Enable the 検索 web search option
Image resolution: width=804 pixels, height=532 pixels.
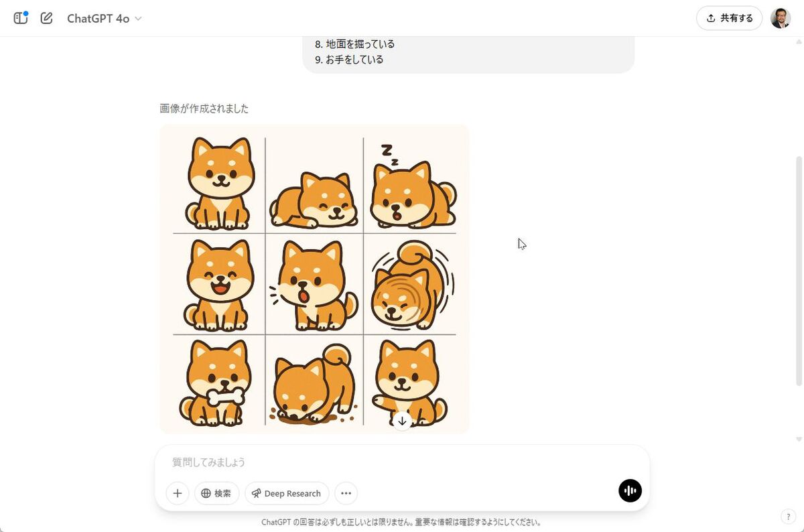click(216, 493)
